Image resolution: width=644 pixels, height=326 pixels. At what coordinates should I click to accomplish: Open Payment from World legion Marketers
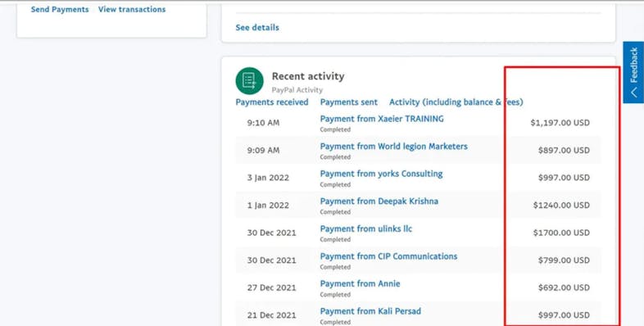pyautogui.click(x=393, y=146)
